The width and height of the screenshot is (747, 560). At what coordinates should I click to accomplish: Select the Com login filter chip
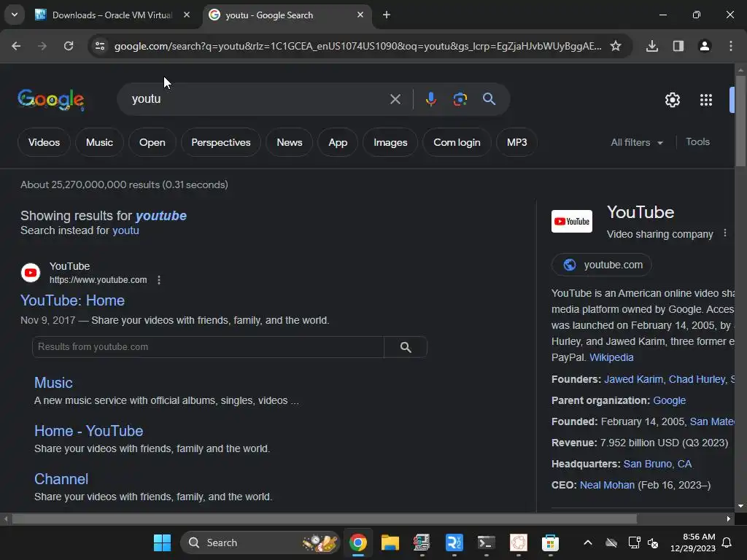[457, 142]
